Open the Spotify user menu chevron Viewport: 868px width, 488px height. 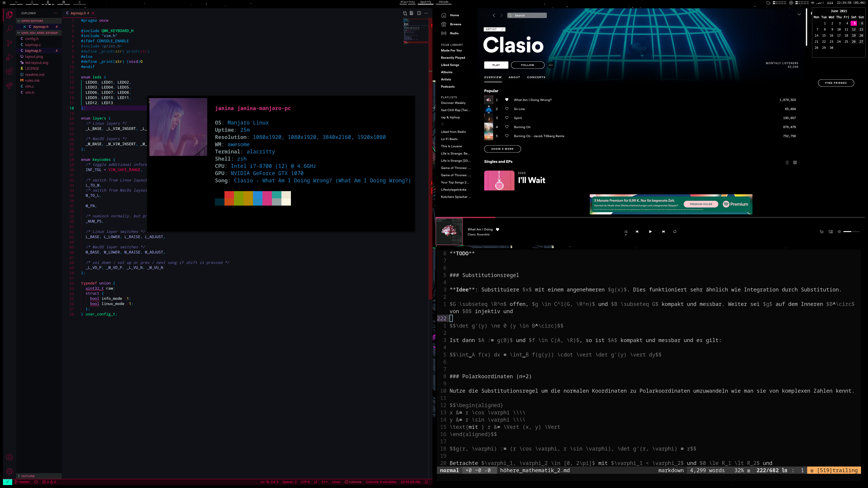(x=799, y=14)
